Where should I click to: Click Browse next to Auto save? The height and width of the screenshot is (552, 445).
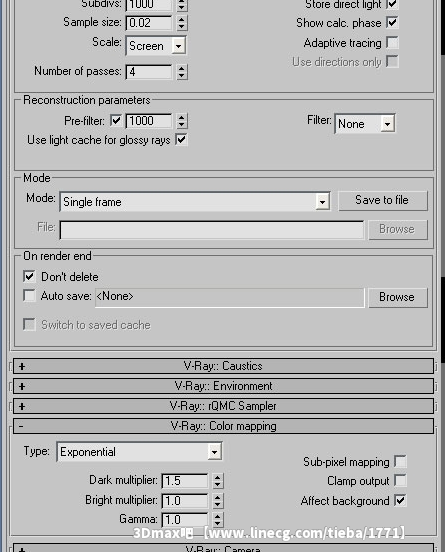(398, 297)
